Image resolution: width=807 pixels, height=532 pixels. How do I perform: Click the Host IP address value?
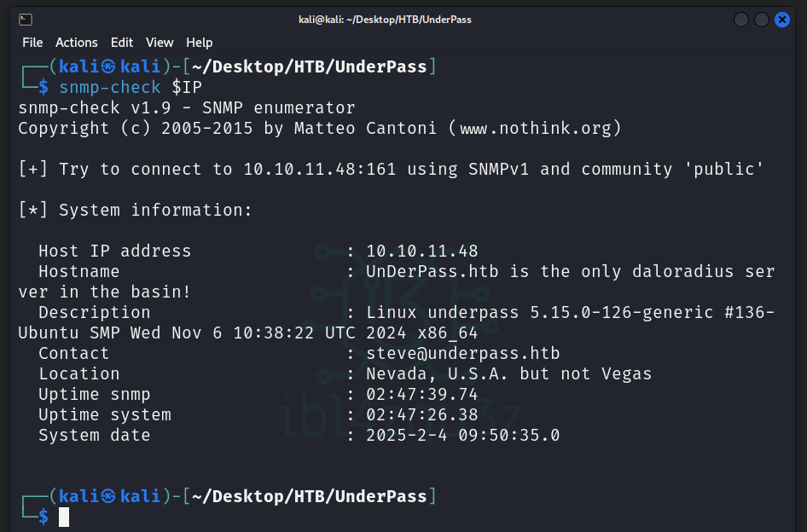422,251
